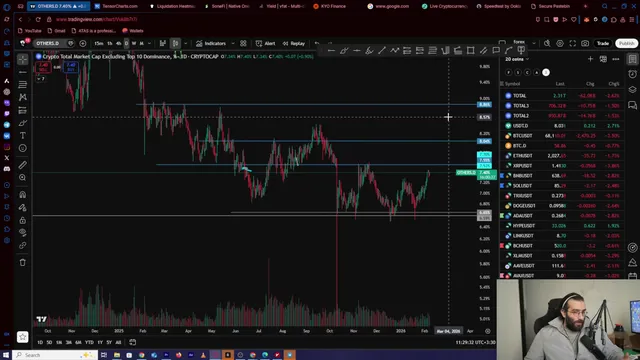Click the Publish button
The image size is (640, 360).
627,43
